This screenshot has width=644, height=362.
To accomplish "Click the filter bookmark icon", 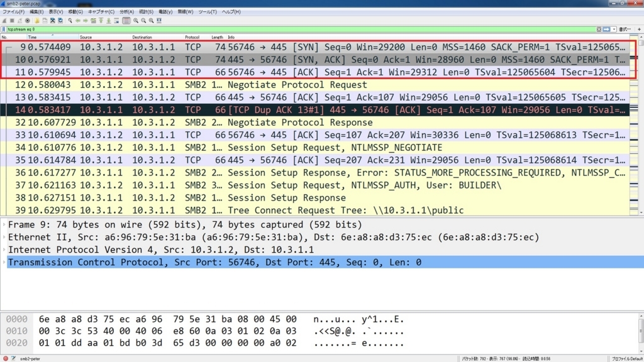I will (x=4, y=29).
